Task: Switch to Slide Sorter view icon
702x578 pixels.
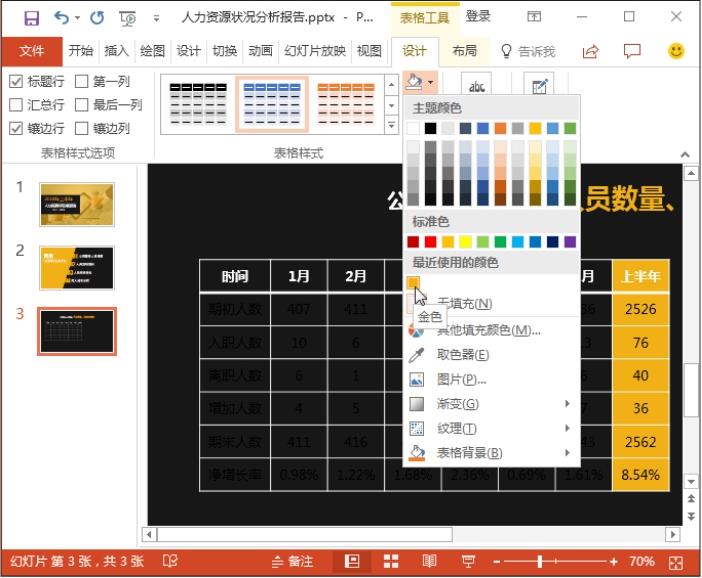Action: pyautogui.click(x=389, y=561)
